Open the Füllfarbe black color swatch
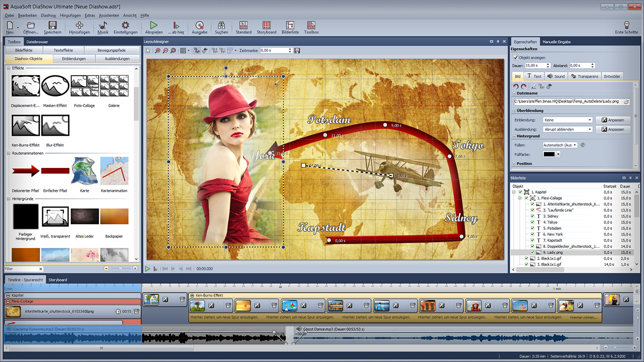Viewport: 644px width, 362px height. tap(549, 155)
